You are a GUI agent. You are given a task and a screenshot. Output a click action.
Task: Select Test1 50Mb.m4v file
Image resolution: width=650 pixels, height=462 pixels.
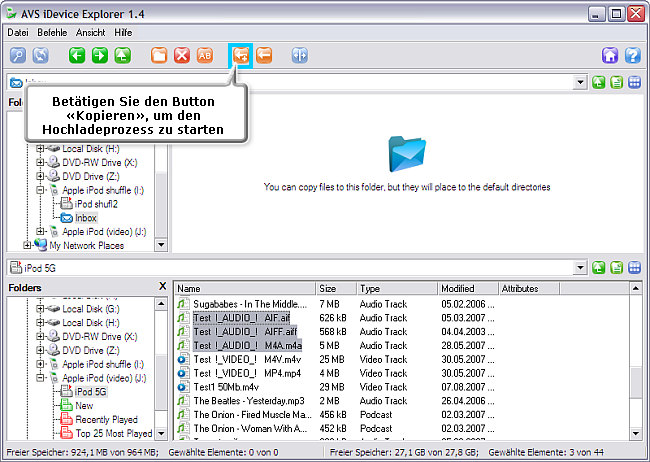coord(226,387)
